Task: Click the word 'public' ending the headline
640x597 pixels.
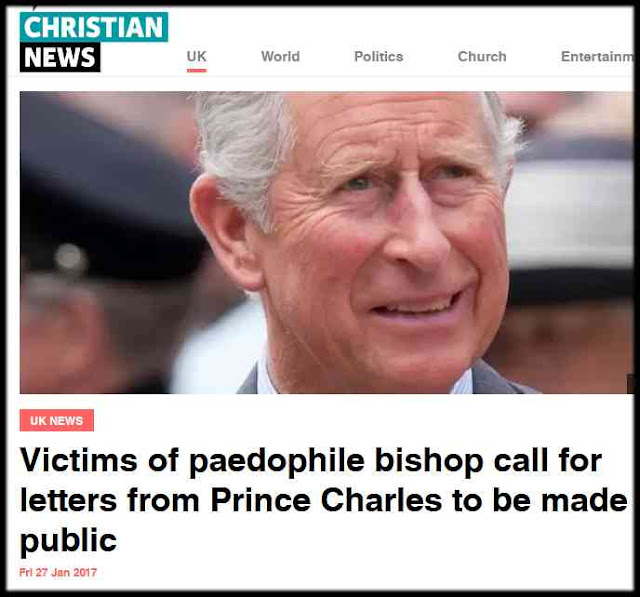Action: (69, 541)
